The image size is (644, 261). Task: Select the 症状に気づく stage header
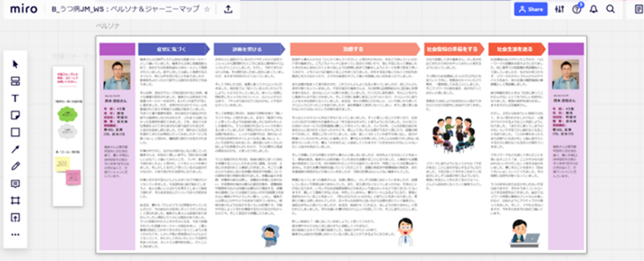click(x=174, y=49)
